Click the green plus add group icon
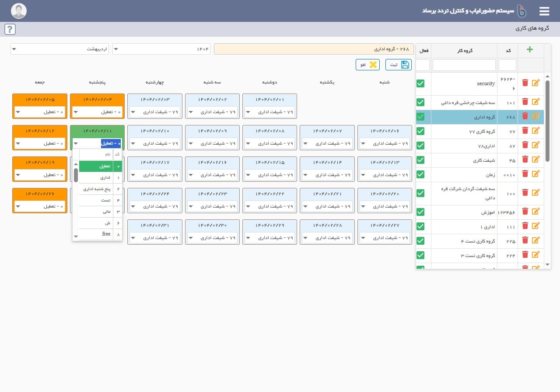Viewport: 560px width, 392px height. point(529,49)
